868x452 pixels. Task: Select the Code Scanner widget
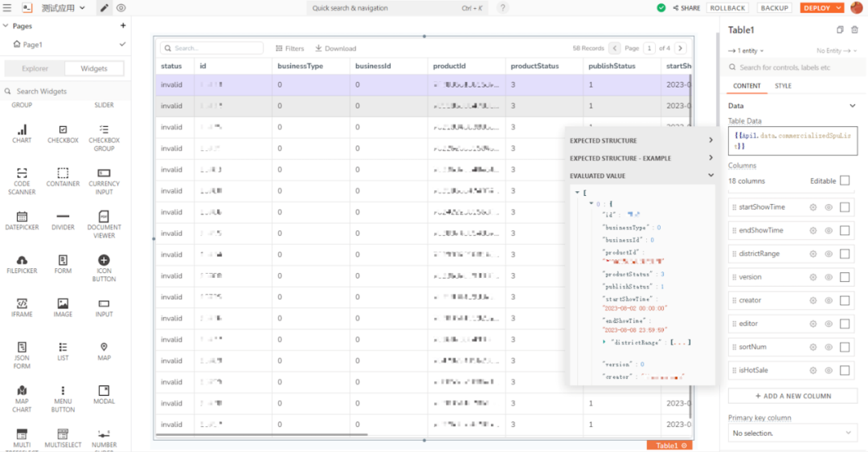click(22, 181)
